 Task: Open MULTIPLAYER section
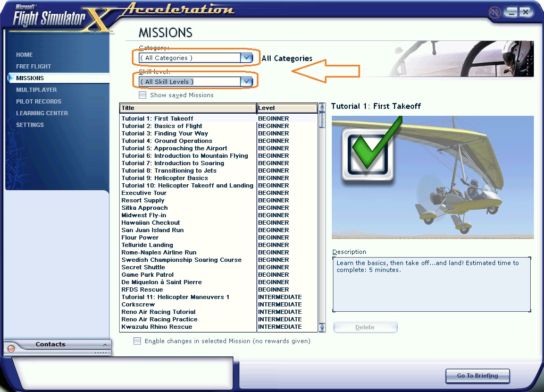[37, 90]
